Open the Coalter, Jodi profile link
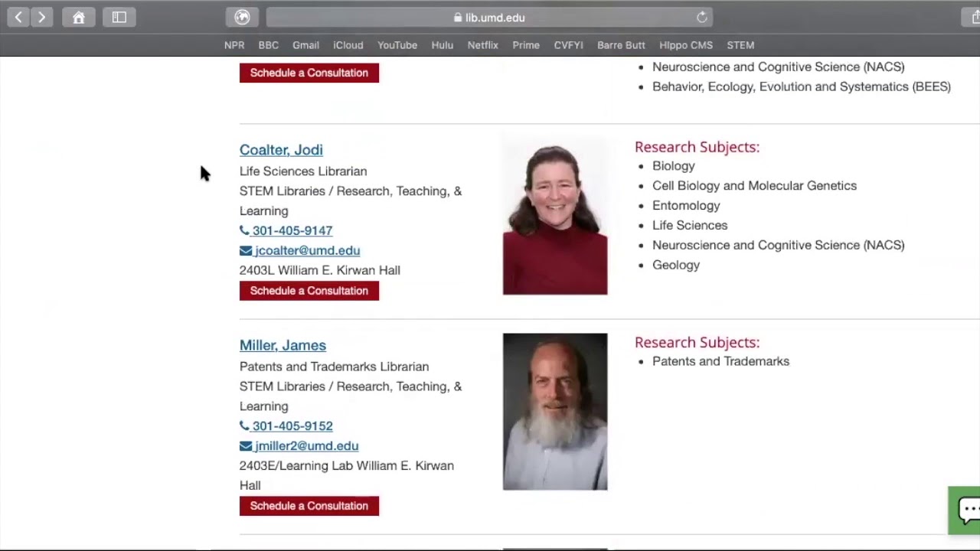The height and width of the screenshot is (551, 980). coord(281,150)
